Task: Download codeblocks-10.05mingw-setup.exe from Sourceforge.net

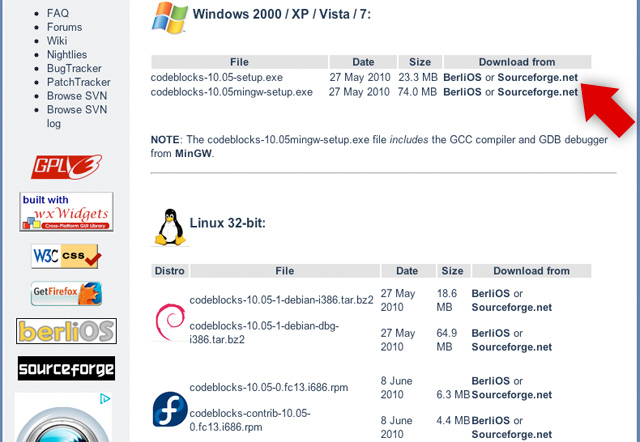Action: (x=538, y=92)
